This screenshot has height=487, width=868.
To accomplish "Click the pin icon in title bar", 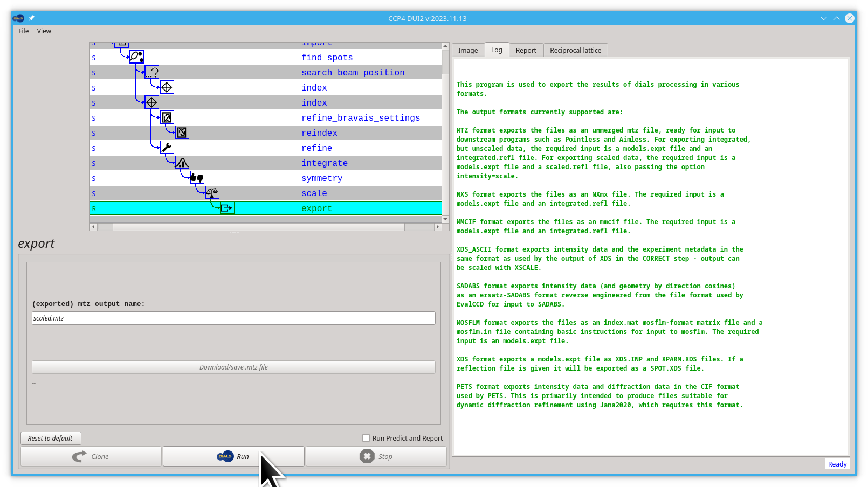I will (x=31, y=18).
